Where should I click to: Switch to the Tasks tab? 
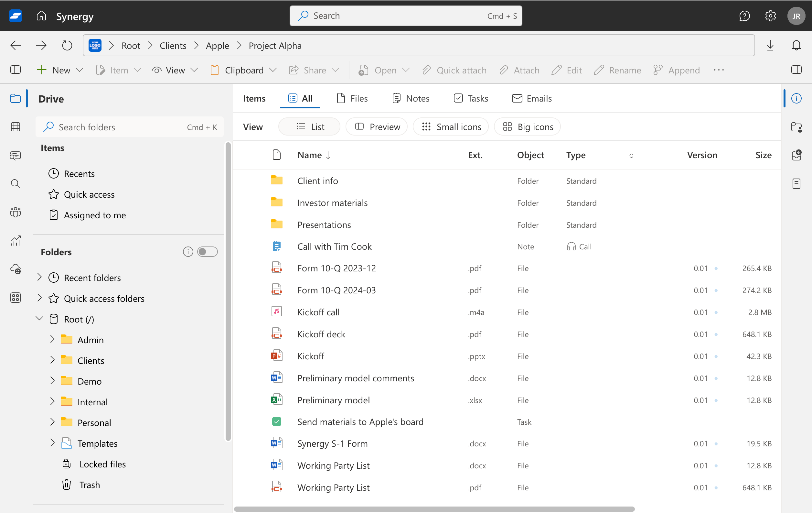click(477, 98)
